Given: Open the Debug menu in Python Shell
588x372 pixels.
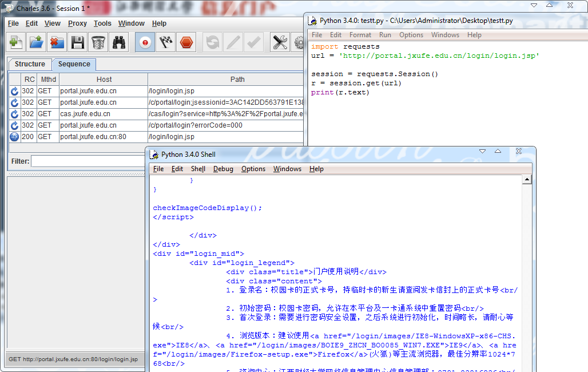Looking at the screenshot, I should tap(223, 169).
